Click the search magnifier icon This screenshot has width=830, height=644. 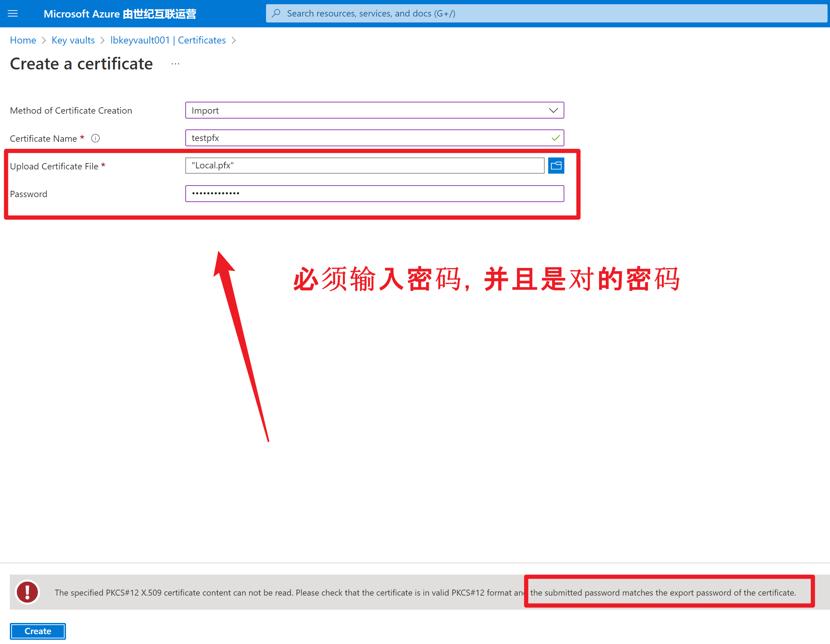277,13
